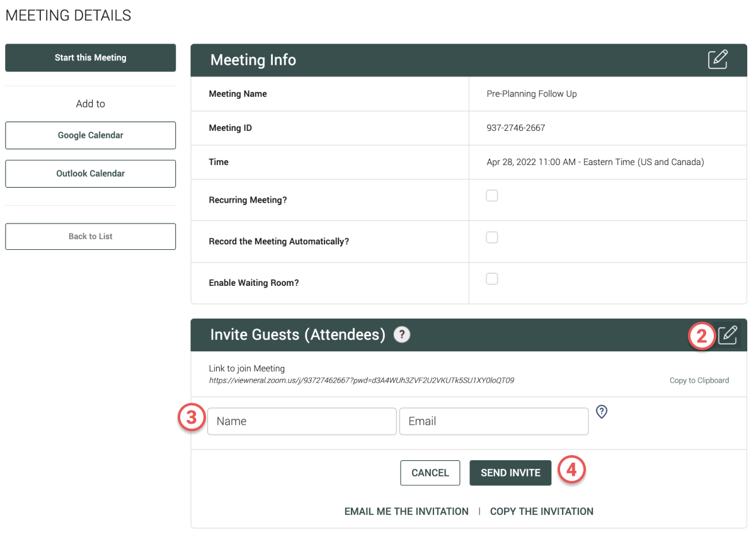
Task: Click the CANCEL button
Action: [x=430, y=473]
